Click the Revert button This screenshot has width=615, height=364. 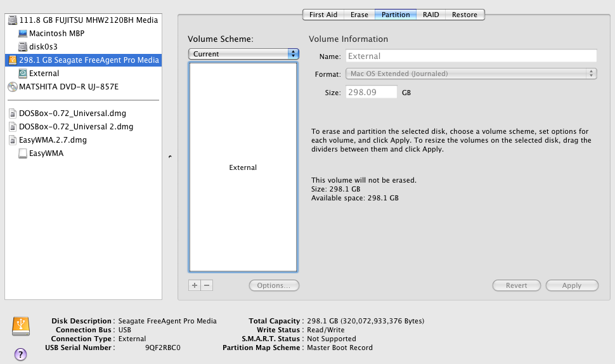click(x=516, y=285)
